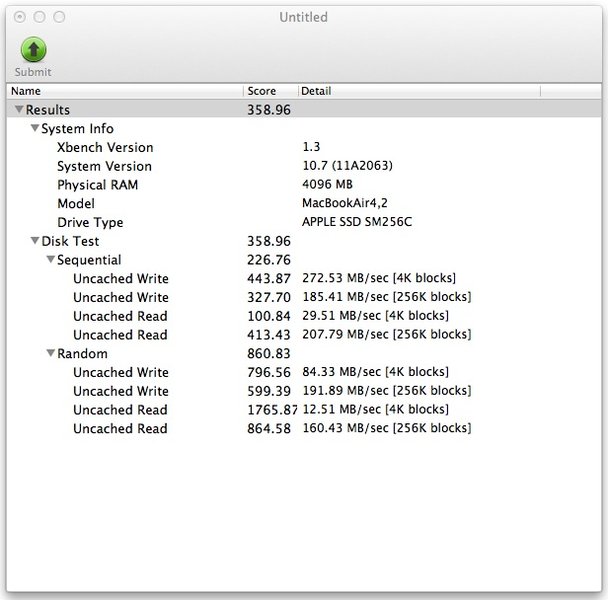Click detail 207.79 MB/sec [256K blocks]
Image resolution: width=608 pixels, height=600 pixels.
pos(387,334)
